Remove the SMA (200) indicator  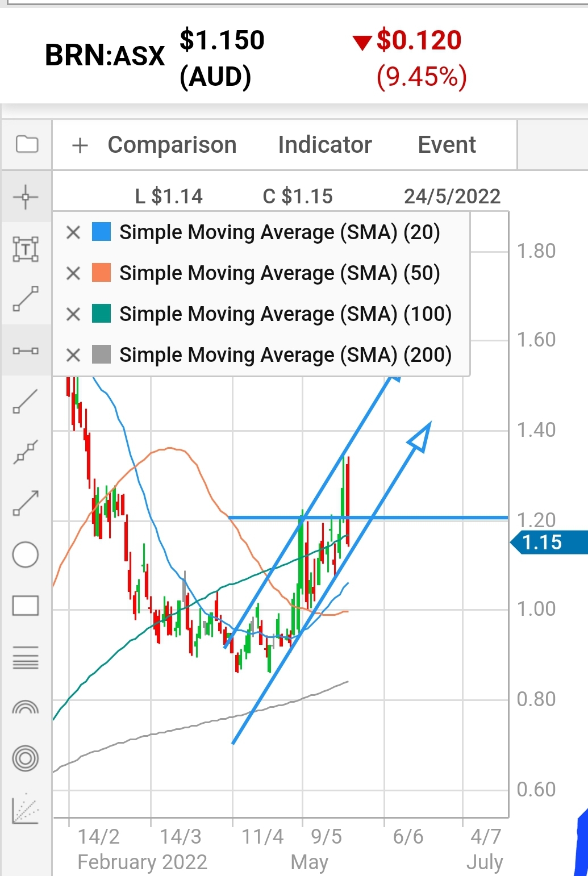73,355
